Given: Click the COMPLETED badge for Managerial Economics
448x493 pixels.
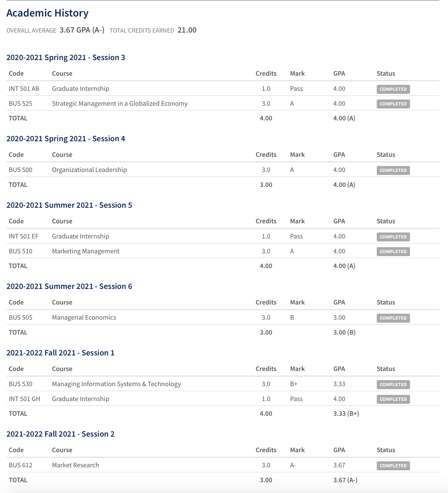Looking at the screenshot, I should click(x=393, y=318).
